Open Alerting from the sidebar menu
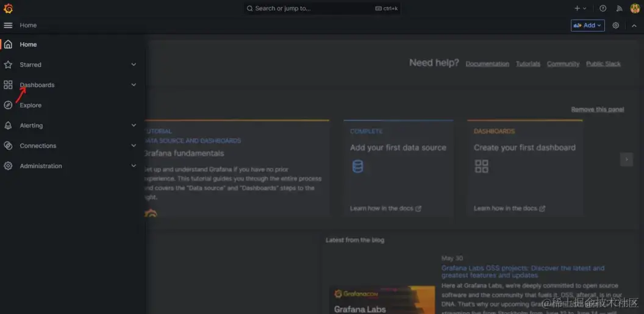Image resolution: width=644 pixels, height=314 pixels. click(x=31, y=126)
